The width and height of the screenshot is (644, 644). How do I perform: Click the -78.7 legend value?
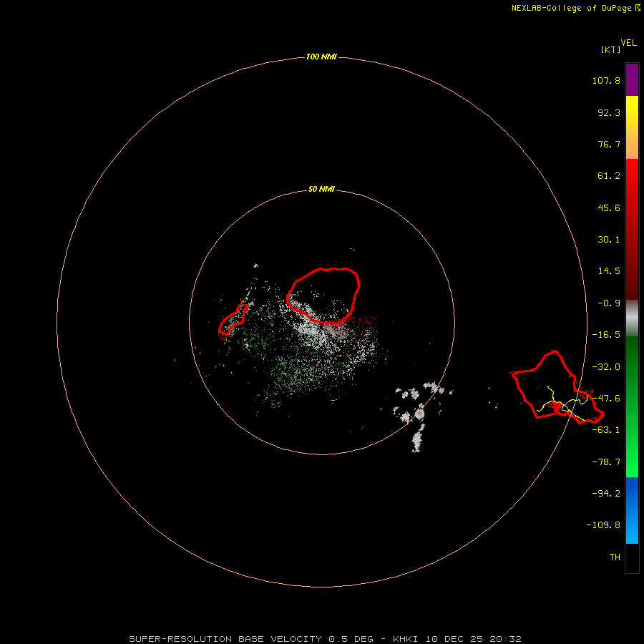click(x=606, y=462)
